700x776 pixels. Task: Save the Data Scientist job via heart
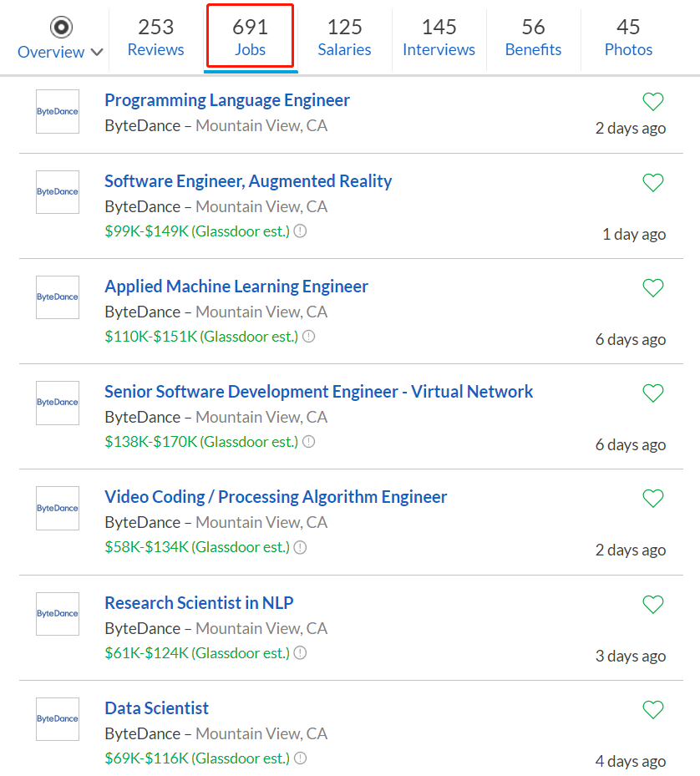pos(653,710)
